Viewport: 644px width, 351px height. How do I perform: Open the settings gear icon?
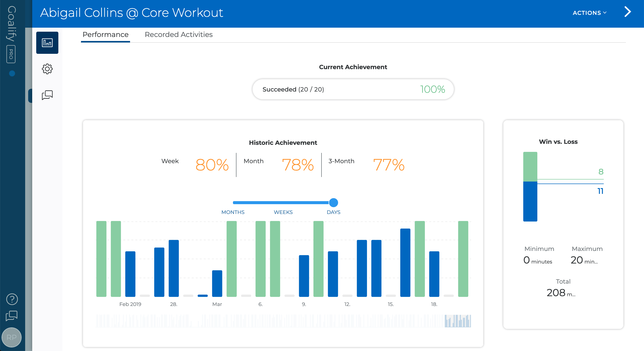click(47, 69)
